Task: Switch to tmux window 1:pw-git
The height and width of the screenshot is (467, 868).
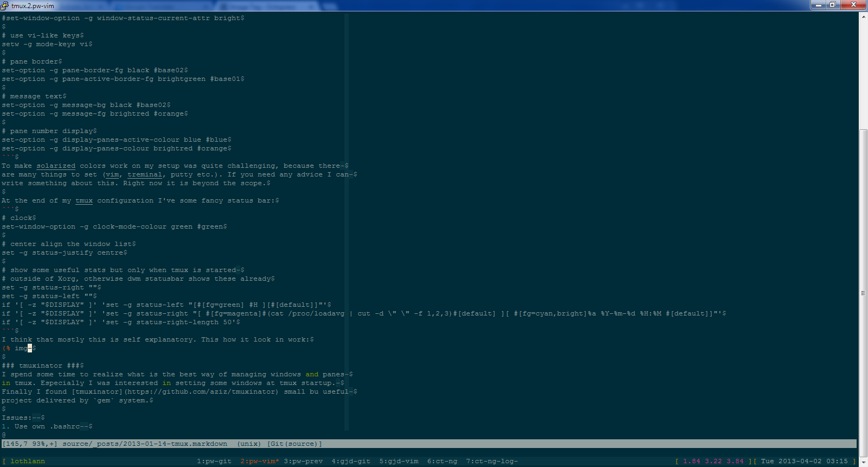Action: tap(214, 461)
